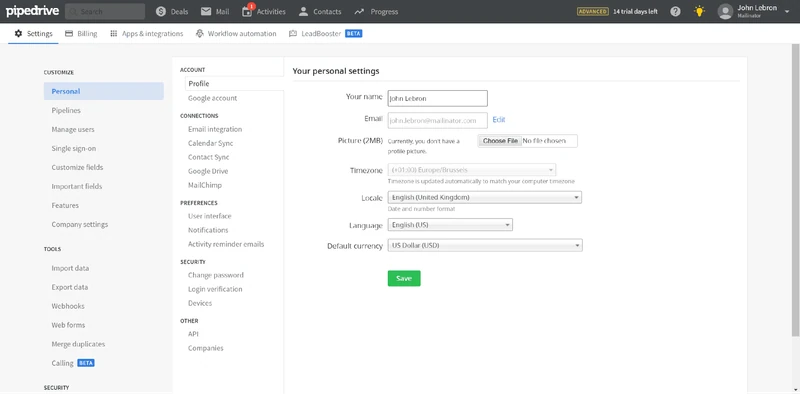The image size is (800, 394).
Task: Open Email integration settings
Action: click(x=215, y=129)
